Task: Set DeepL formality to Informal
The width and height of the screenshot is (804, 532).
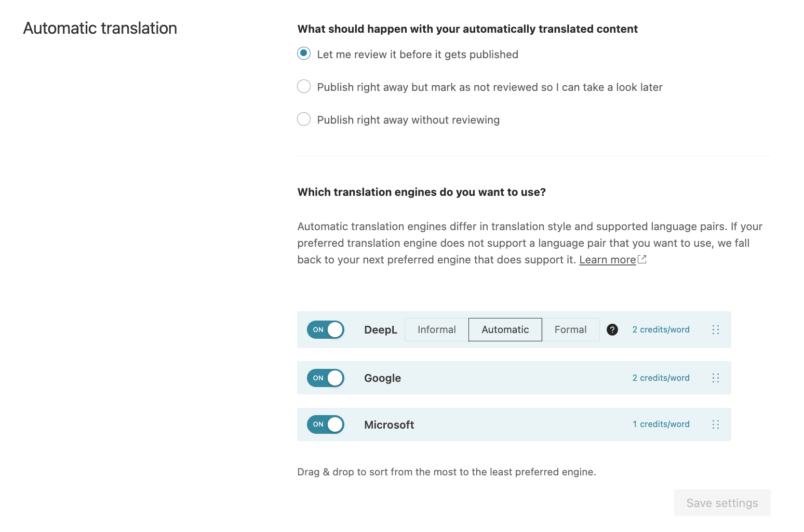Action: pos(437,330)
